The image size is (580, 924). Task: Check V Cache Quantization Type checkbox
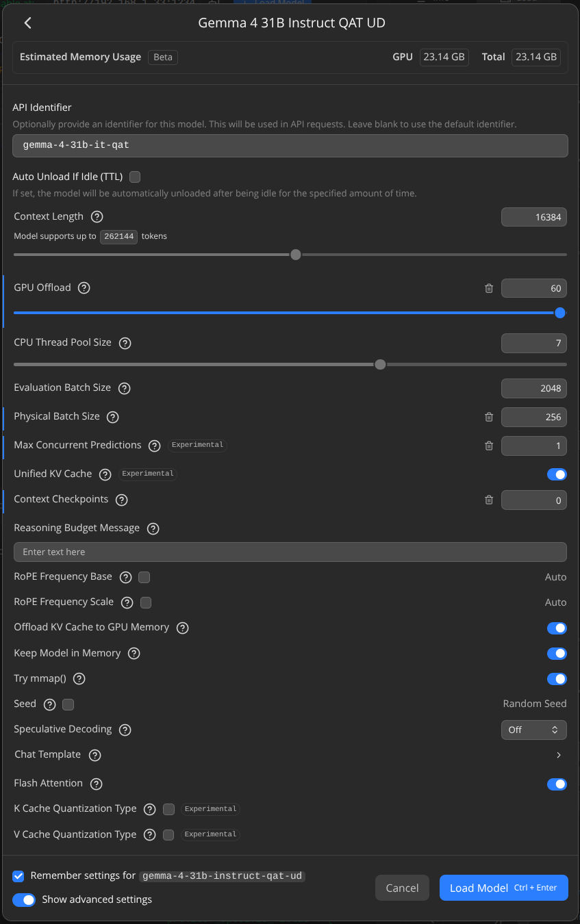click(168, 835)
